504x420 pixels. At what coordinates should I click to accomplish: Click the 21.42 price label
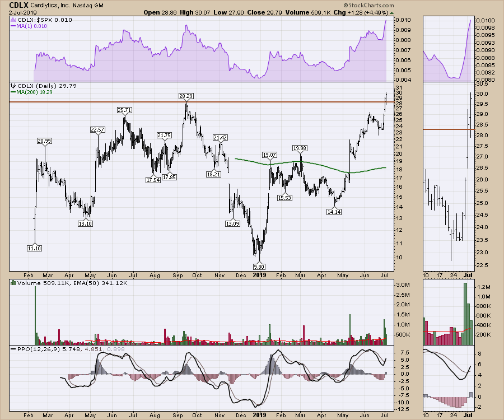pyautogui.click(x=220, y=138)
